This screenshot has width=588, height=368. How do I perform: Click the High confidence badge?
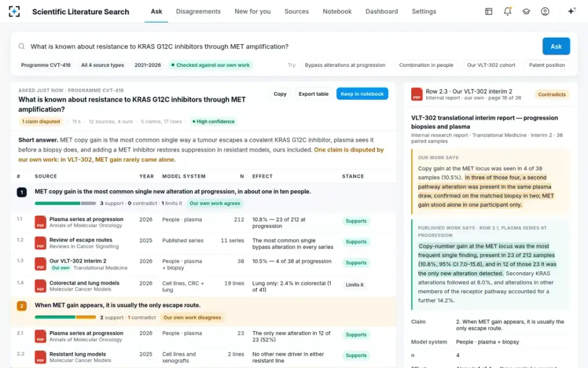[x=213, y=121]
